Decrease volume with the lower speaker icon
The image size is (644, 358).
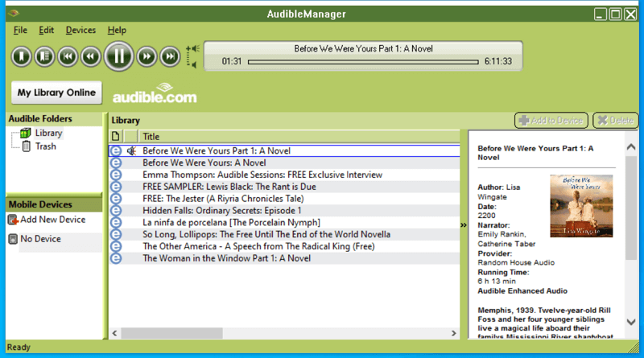192,64
